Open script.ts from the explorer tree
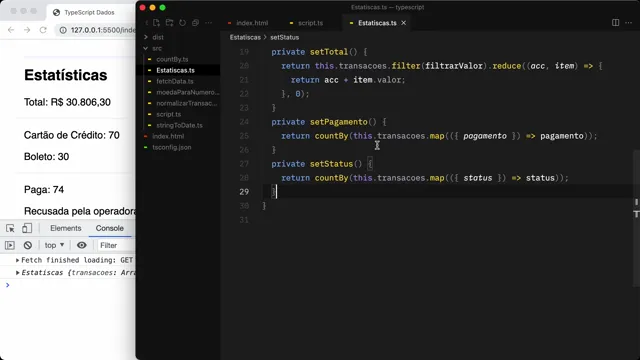Viewport: 640px width, 360px height. 169,114
